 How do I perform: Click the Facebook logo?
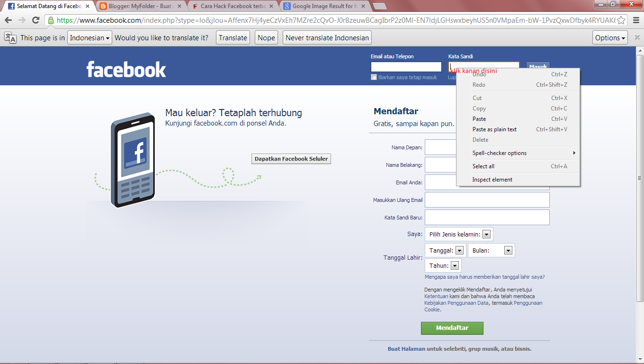pyautogui.click(x=125, y=69)
